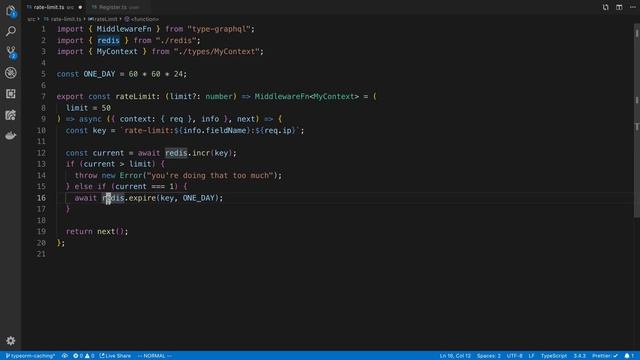Open the Source Control view
This screenshot has width=640, height=360.
(x=11, y=52)
